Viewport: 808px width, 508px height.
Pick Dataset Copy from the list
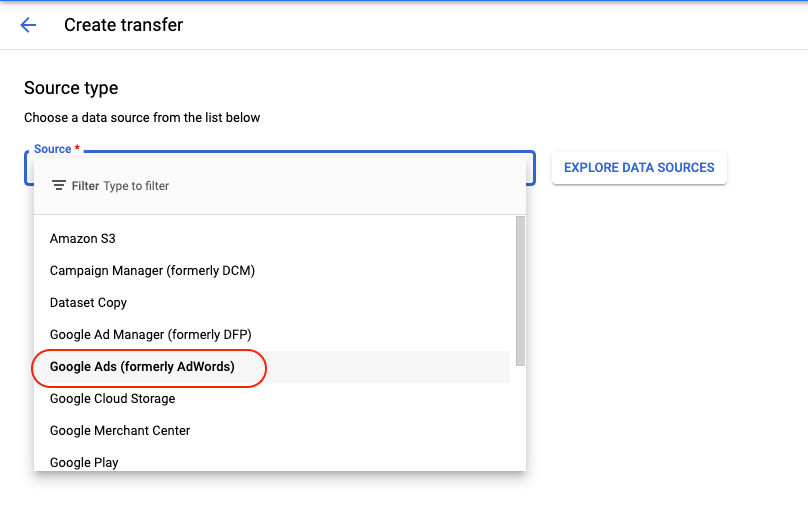[272, 302]
